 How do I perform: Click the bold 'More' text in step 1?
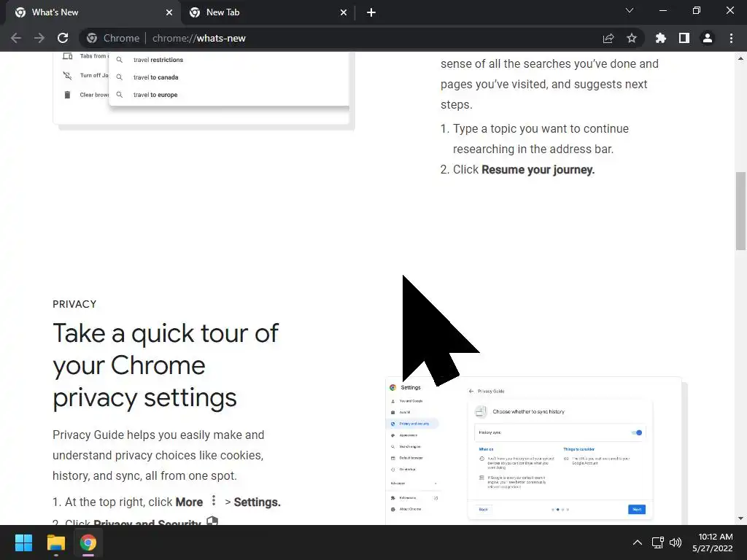point(189,502)
